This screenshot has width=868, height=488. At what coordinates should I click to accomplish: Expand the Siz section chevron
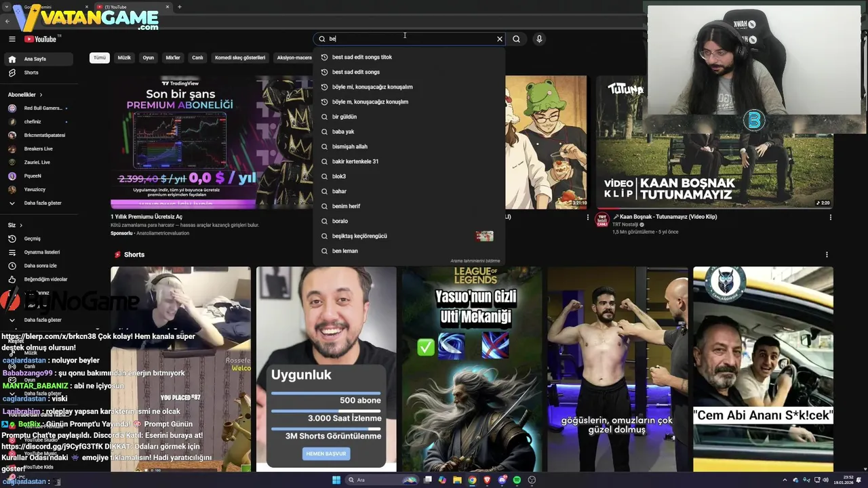21,225
